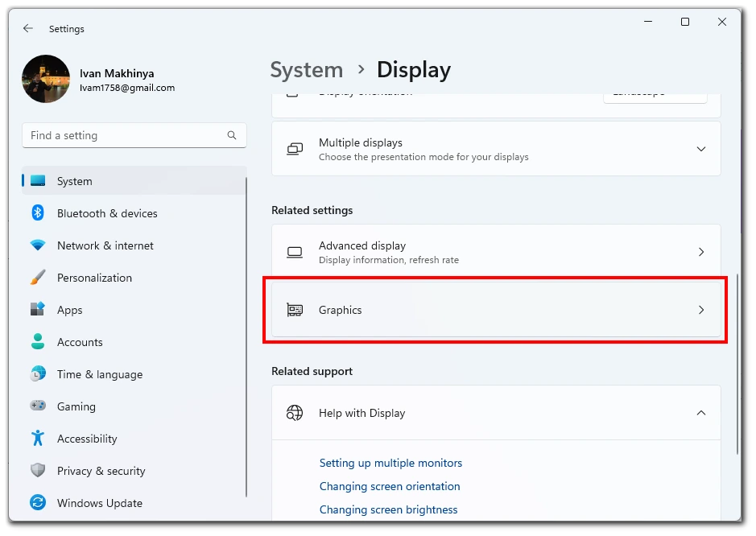Screen dimensions: 756x536
Task: Open Windows Update settings
Action: click(134, 503)
